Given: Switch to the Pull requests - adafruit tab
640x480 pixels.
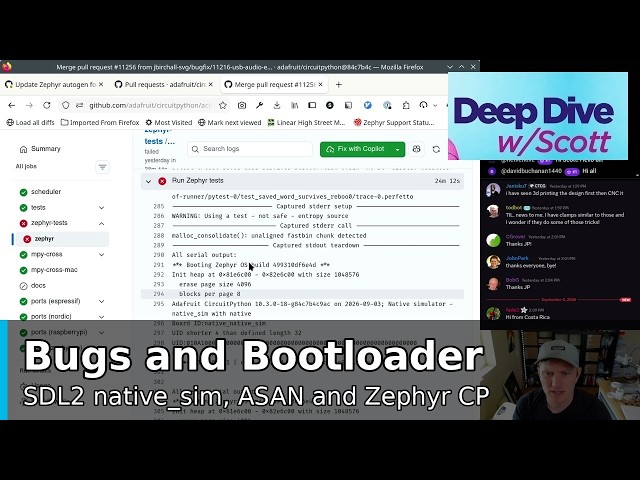Looking at the screenshot, I should tap(164, 84).
